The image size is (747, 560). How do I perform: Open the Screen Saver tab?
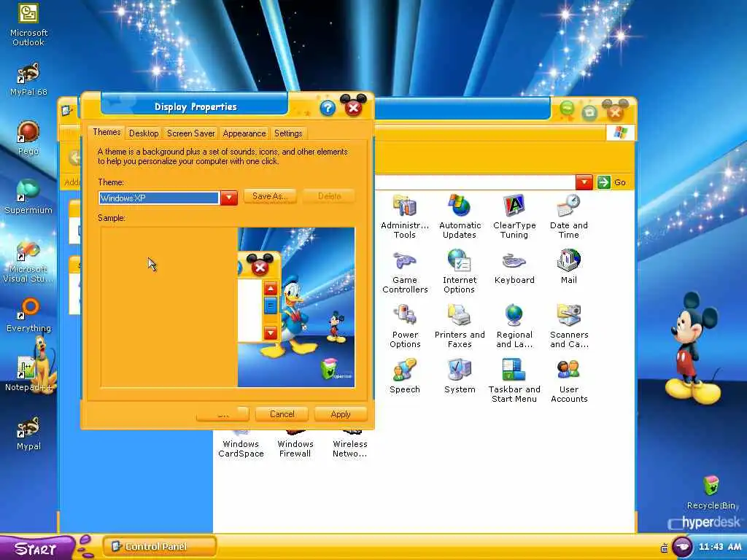[190, 133]
